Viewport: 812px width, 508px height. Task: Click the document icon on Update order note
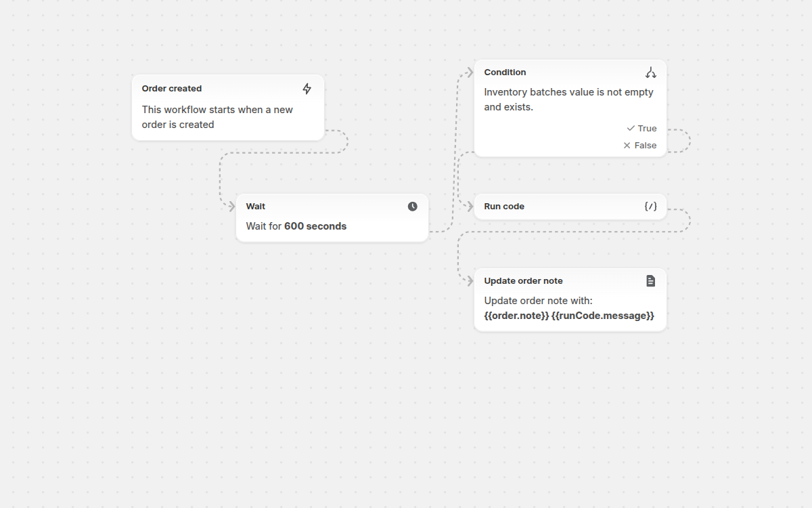click(650, 280)
